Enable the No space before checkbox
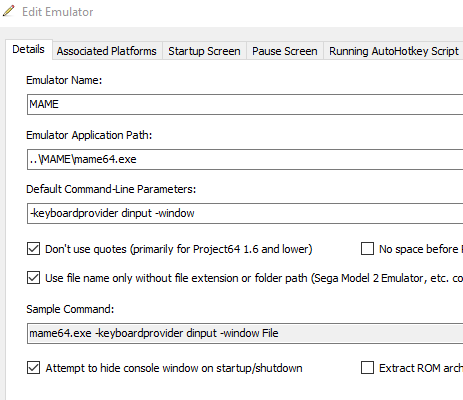This screenshot has height=400, width=463. coord(367,249)
